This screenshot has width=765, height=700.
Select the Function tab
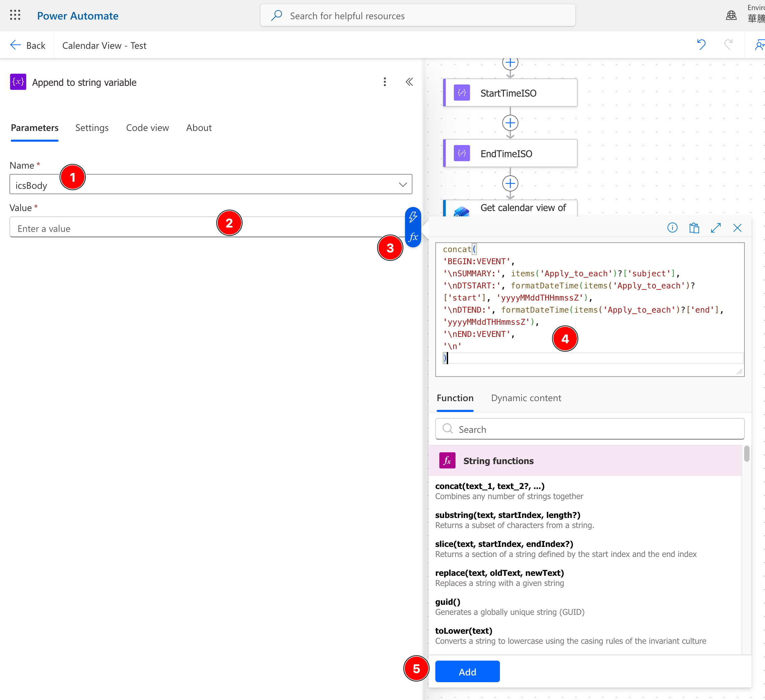[x=455, y=398]
